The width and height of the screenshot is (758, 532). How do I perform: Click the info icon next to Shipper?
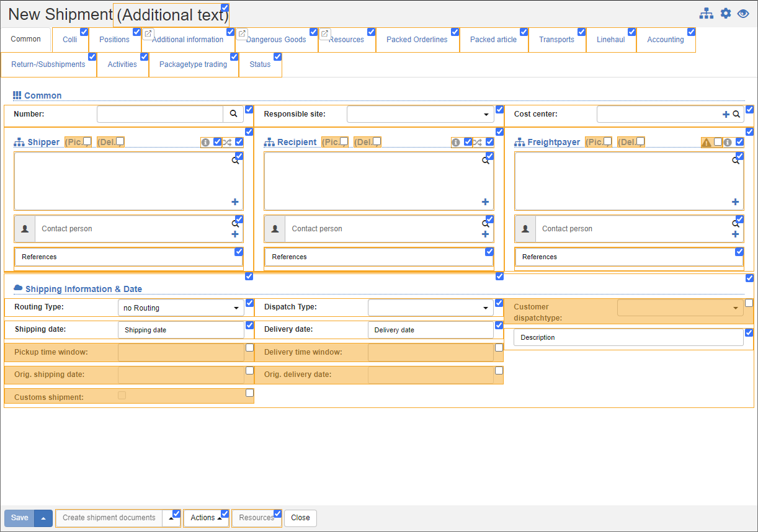(x=205, y=142)
